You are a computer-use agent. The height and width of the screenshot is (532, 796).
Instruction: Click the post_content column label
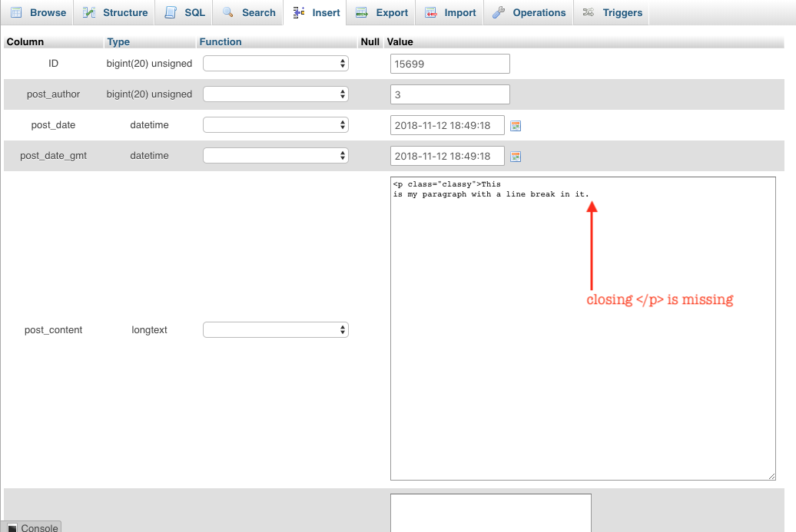(53, 329)
